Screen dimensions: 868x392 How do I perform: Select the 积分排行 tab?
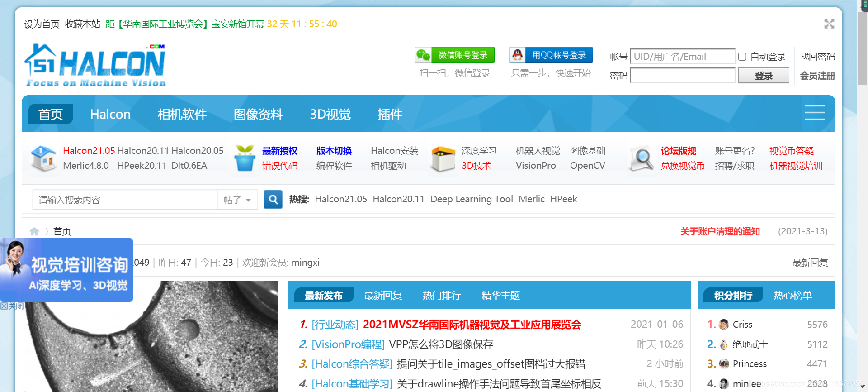tap(733, 296)
